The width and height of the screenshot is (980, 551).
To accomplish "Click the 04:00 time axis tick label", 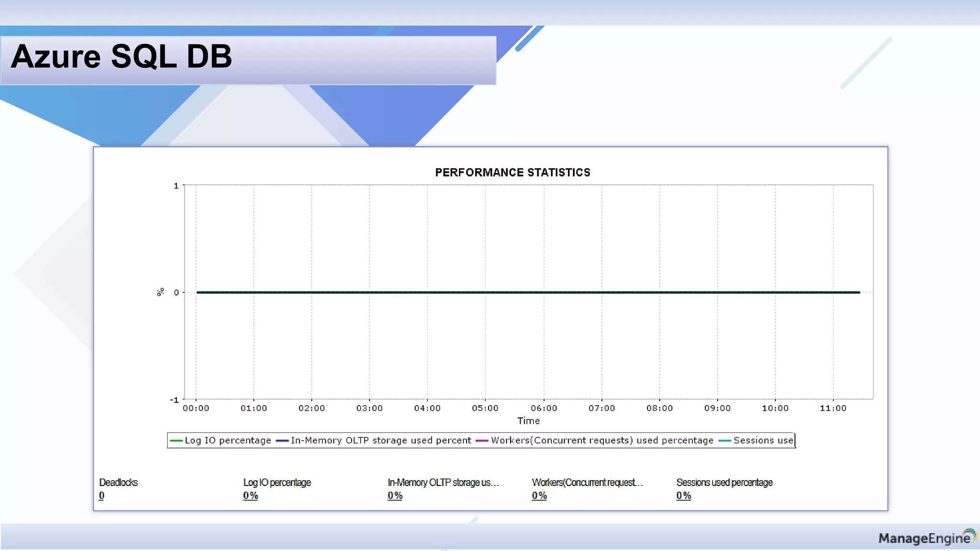I will click(x=427, y=408).
